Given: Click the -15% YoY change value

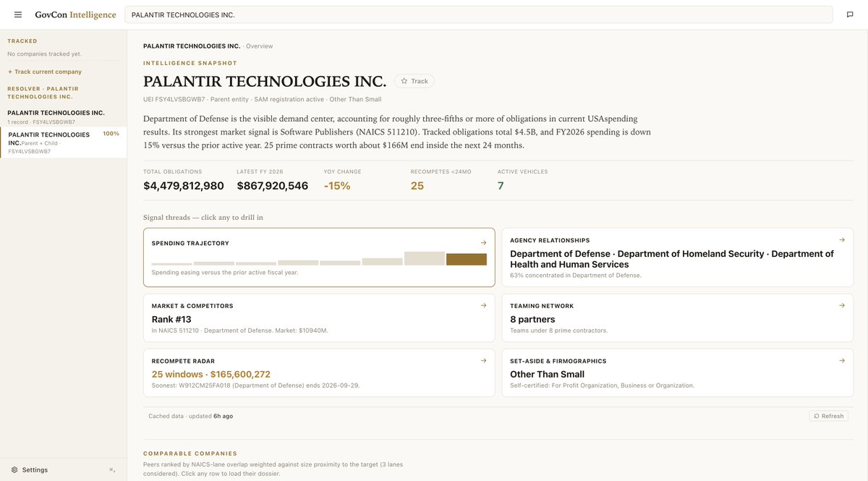Looking at the screenshot, I should pos(337,186).
